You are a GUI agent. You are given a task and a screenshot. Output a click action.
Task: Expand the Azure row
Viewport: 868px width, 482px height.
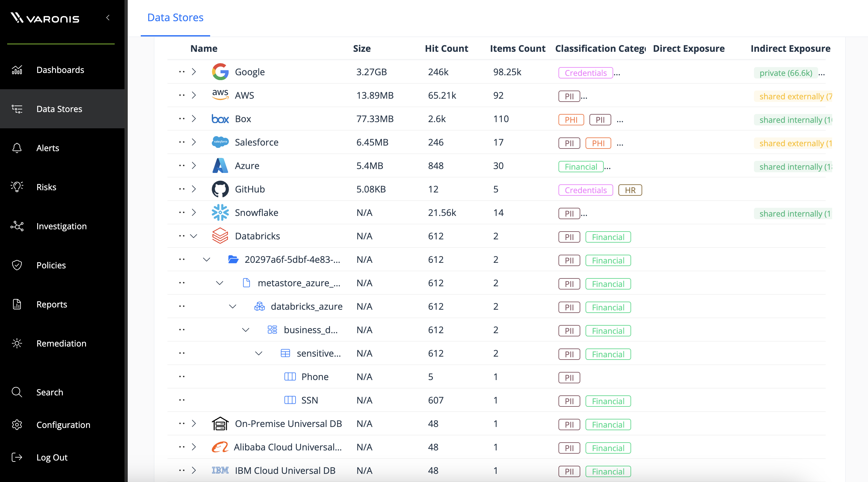click(194, 165)
